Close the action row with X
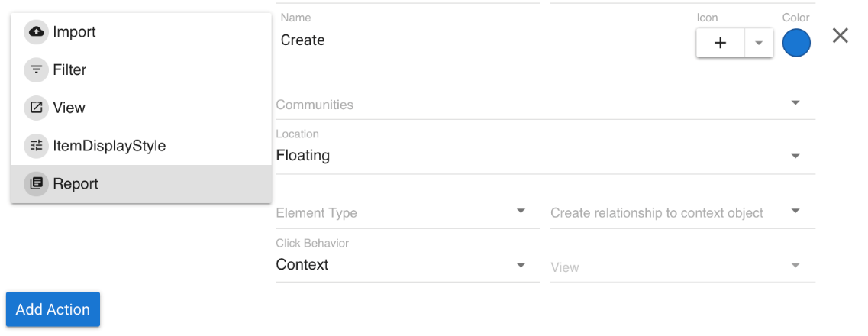The width and height of the screenshot is (868, 336). coord(840,36)
